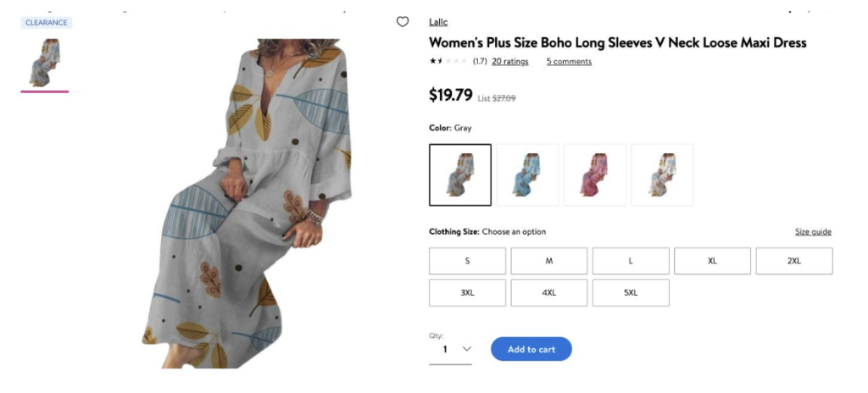Open the Size guide link
This screenshot has width=868, height=393.
pos(813,232)
